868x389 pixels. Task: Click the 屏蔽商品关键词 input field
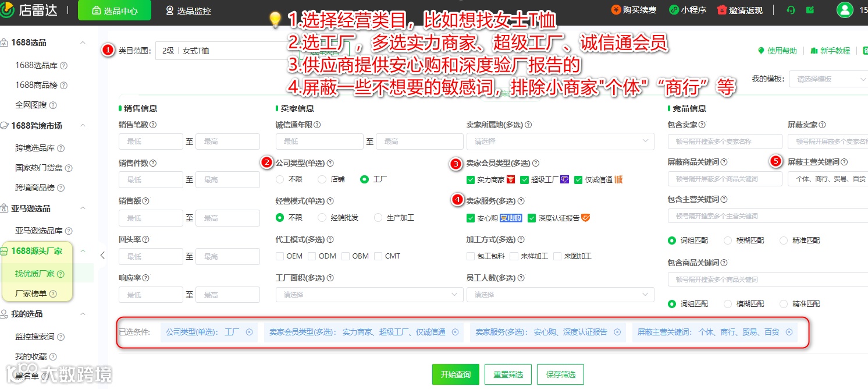tap(725, 179)
